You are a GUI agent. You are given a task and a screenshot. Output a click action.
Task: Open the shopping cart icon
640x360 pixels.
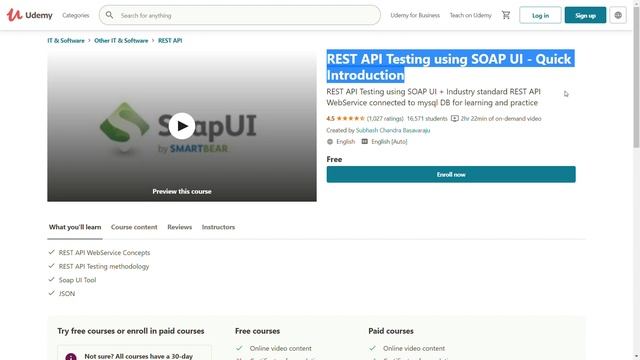pyautogui.click(x=506, y=15)
